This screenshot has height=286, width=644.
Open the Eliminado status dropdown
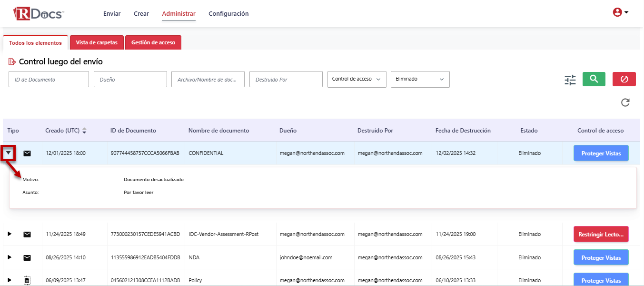[x=420, y=79]
